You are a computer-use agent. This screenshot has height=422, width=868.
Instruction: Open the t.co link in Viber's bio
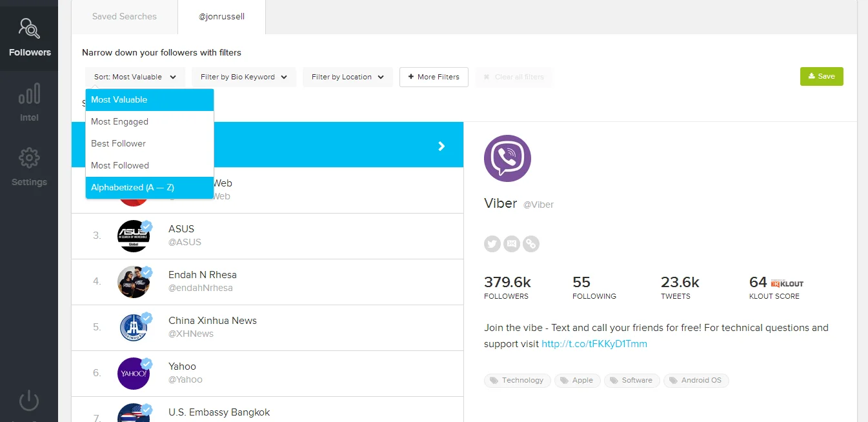coord(594,344)
